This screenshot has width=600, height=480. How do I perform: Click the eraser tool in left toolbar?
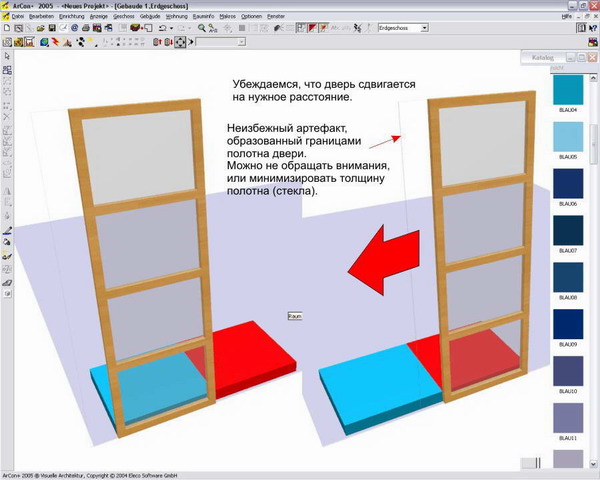[7, 283]
